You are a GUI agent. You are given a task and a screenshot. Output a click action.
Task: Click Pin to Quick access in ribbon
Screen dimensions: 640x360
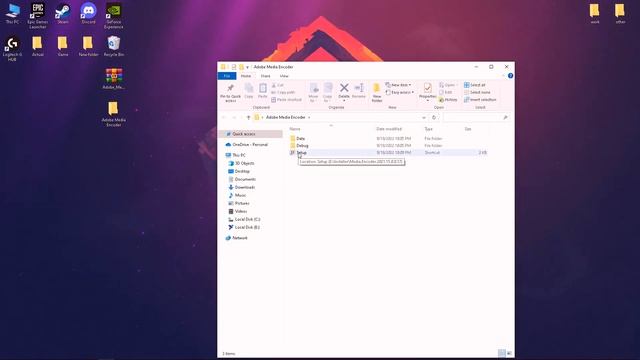[230, 93]
